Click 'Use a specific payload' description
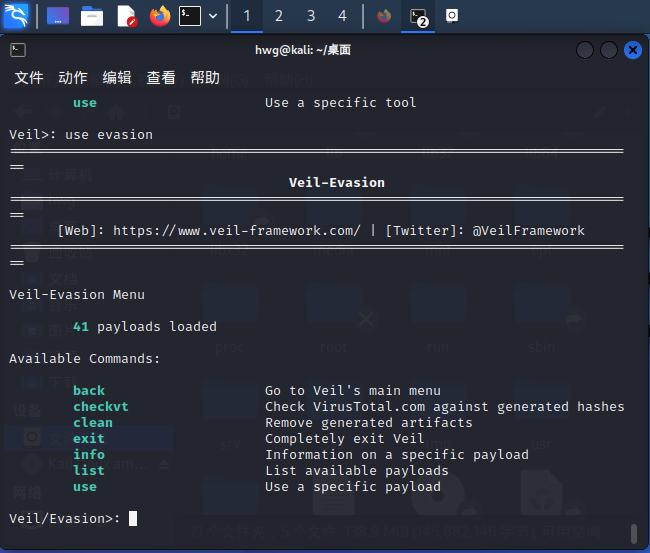650x553 pixels. (353, 487)
